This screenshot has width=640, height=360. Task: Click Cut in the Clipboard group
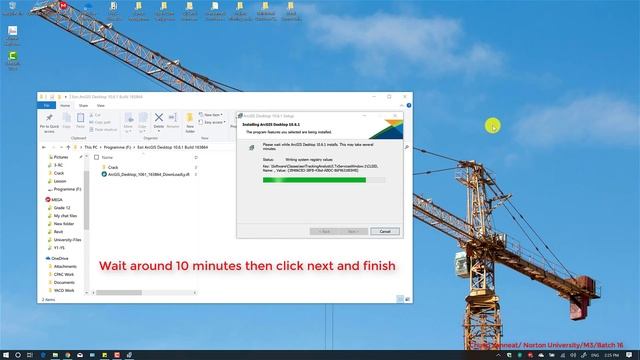[95, 116]
